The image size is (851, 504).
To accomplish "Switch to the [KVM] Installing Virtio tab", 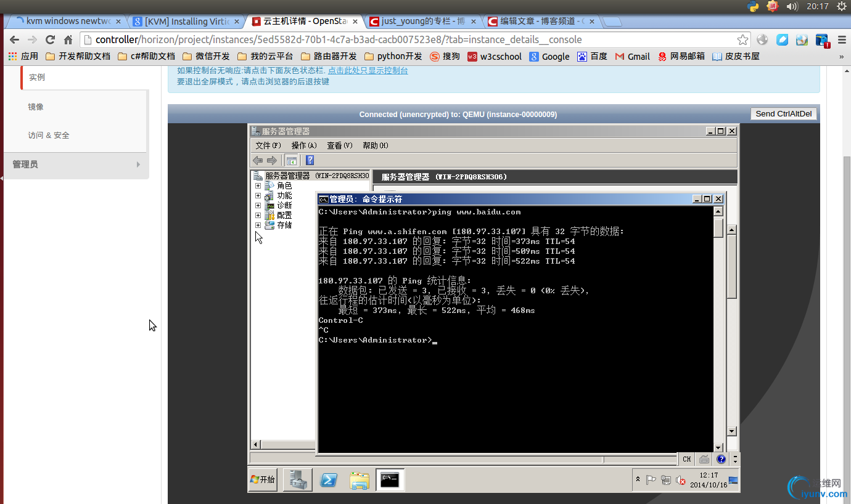I will [x=187, y=21].
